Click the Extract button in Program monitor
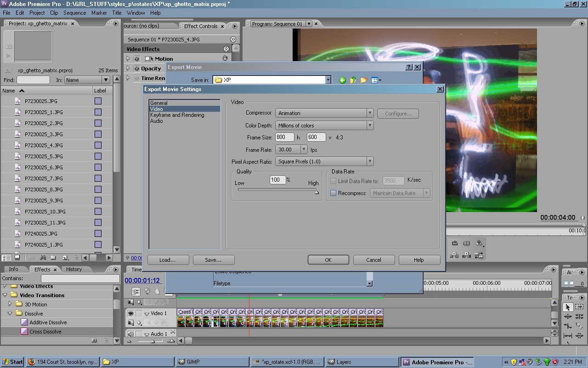The height and width of the screenshot is (368, 588). [466, 255]
